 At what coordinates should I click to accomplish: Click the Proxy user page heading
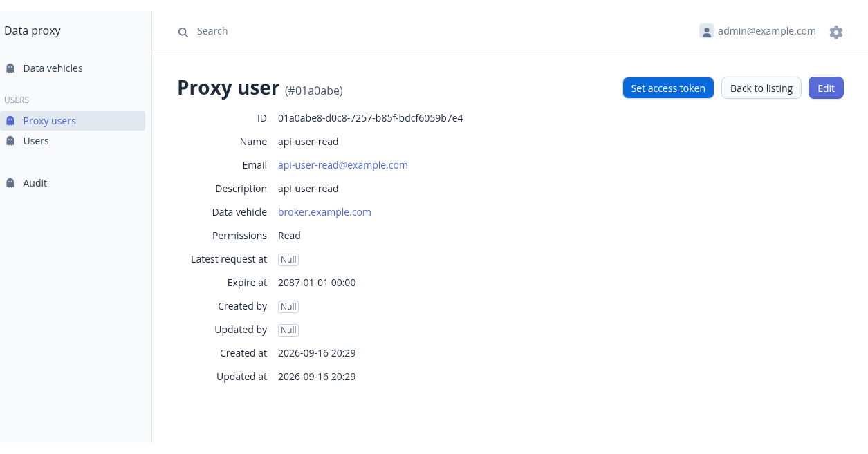(x=228, y=88)
